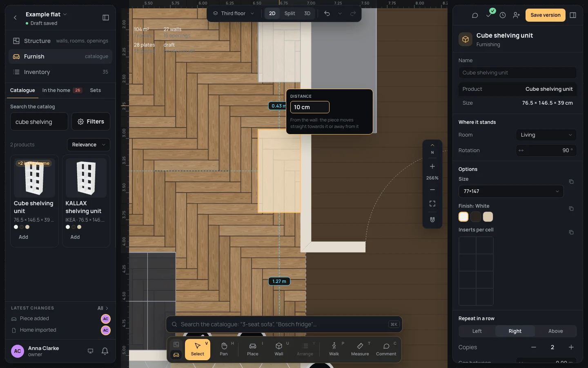Screen dimensions: 588x368
Task: Set repeat direction to Above
Action: pyautogui.click(x=555, y=331)
